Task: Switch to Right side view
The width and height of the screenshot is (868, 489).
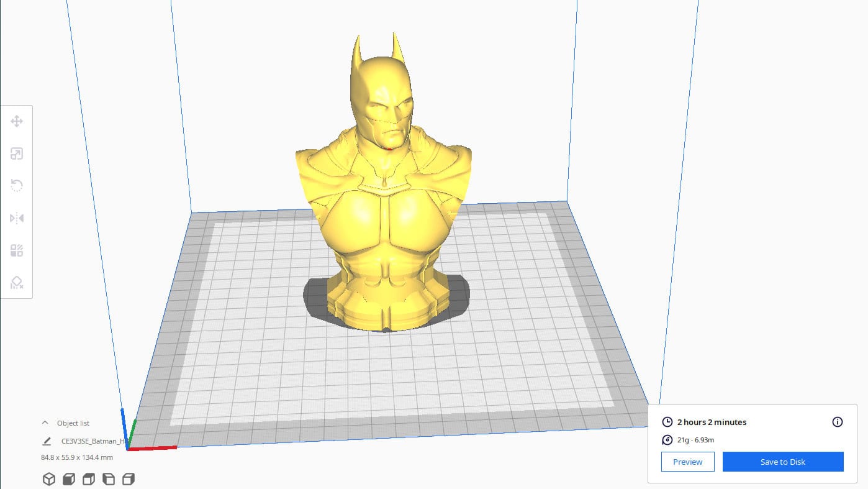Action: [x=129, y=479]
